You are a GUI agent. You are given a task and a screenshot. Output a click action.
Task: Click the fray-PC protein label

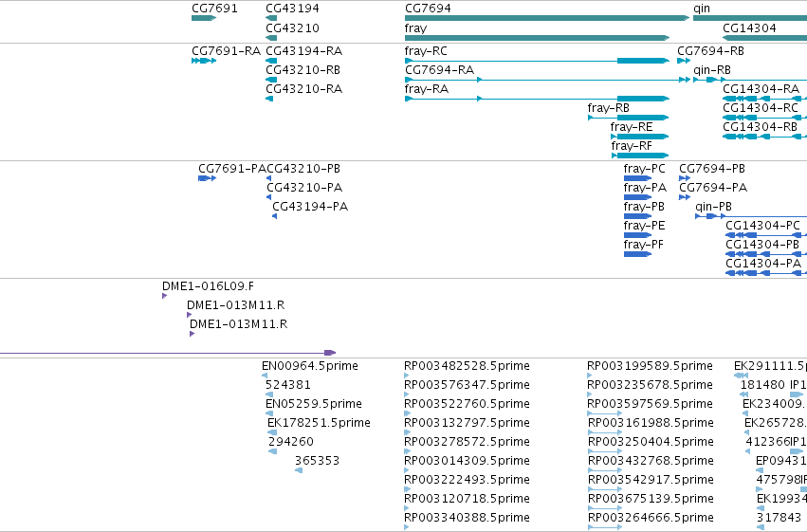644,169
